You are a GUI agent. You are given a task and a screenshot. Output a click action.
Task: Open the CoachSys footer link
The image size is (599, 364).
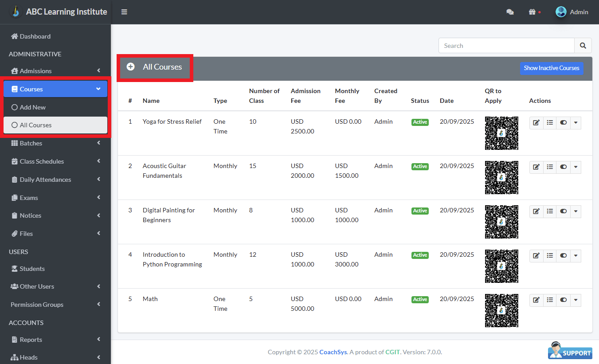(x=333, y=352)
